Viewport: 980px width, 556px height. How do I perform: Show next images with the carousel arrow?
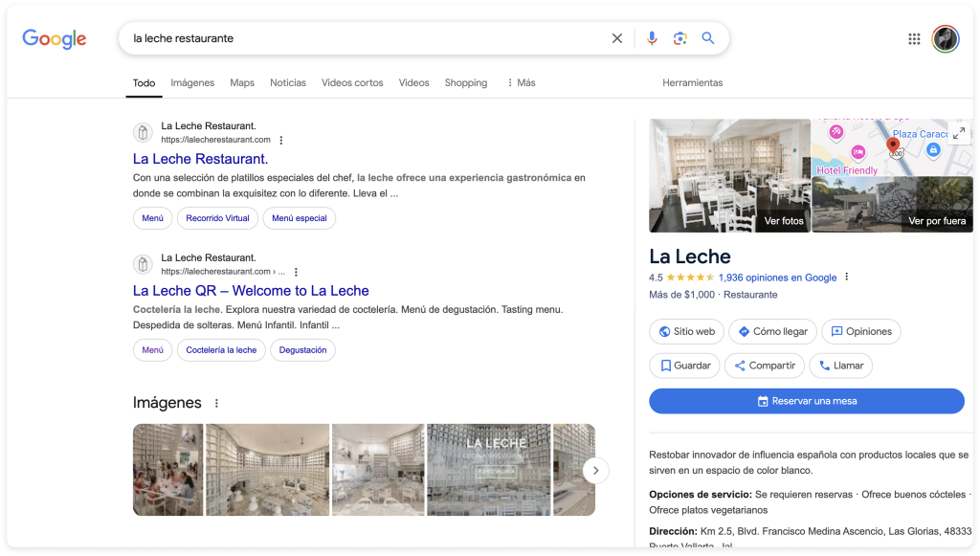(x=595, y=471)
